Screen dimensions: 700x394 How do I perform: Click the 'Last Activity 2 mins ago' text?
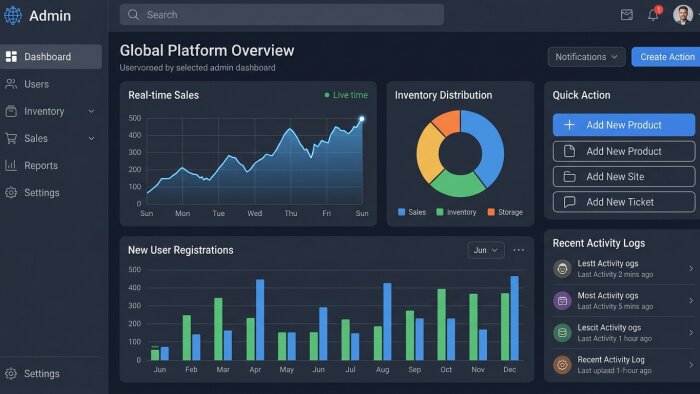coord(615,274)
